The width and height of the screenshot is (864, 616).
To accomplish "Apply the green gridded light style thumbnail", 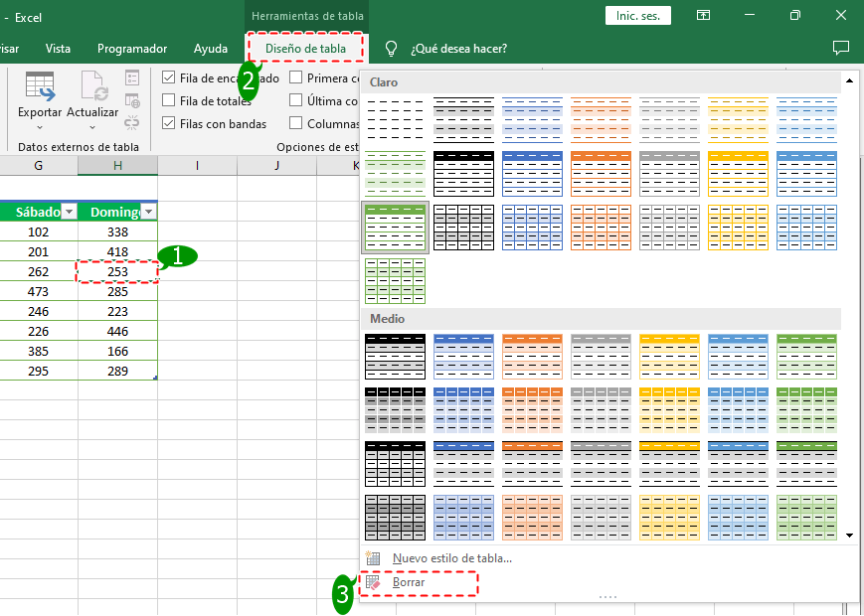I will coord(395,281).
